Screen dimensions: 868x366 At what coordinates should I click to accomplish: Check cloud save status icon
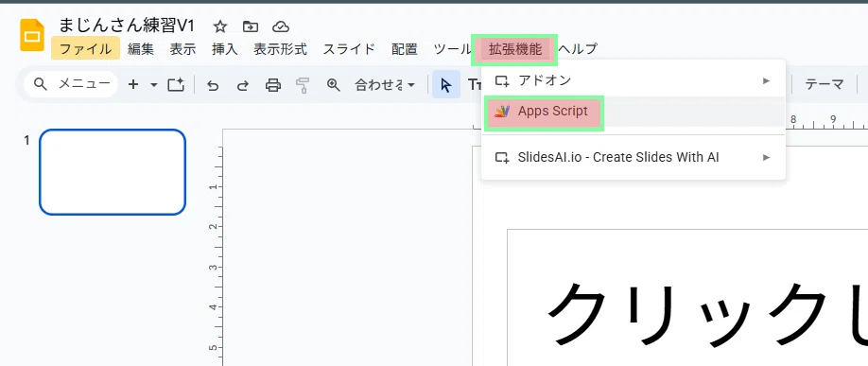(x=281, y=26)
